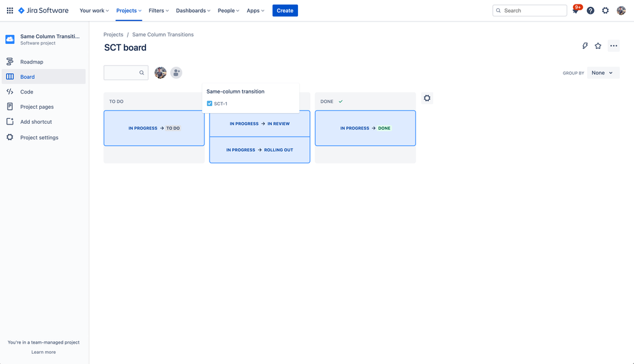Click the automation lightning bolt icon
The height and width of the screenshot is (364, 634).
point(584,46)
